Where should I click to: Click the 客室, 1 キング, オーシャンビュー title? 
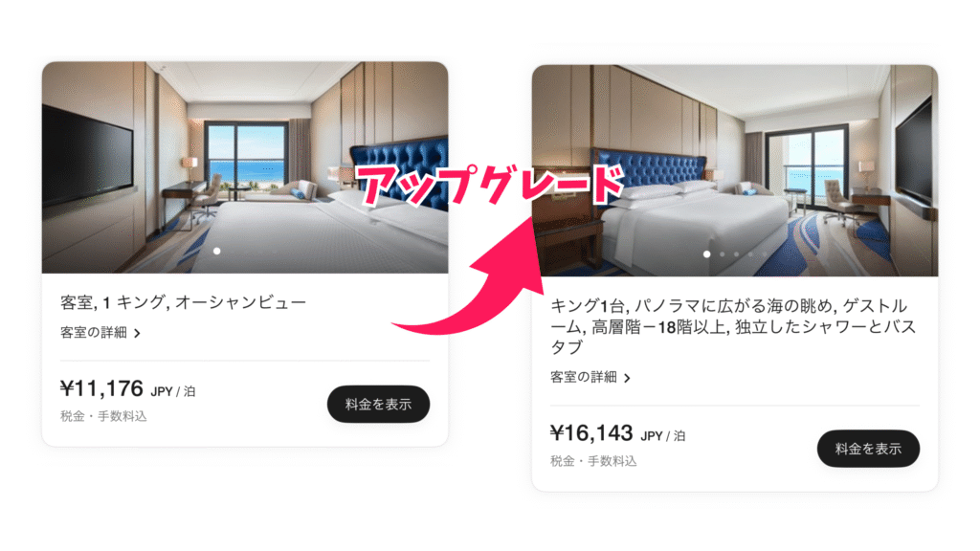(x=183, y=302)
